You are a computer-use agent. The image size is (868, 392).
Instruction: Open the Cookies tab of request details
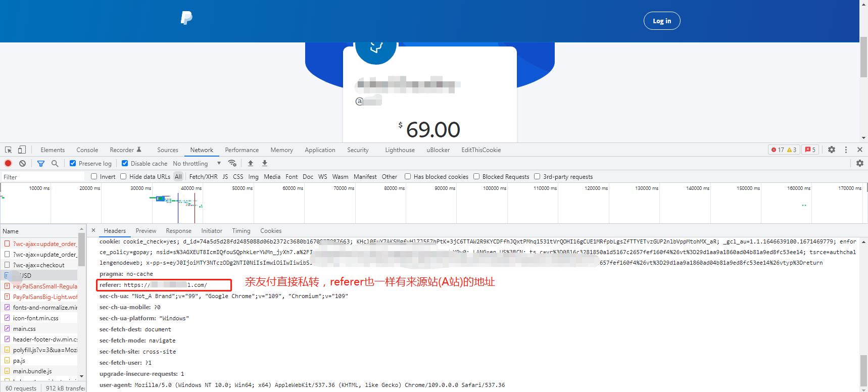click(271, 231)
